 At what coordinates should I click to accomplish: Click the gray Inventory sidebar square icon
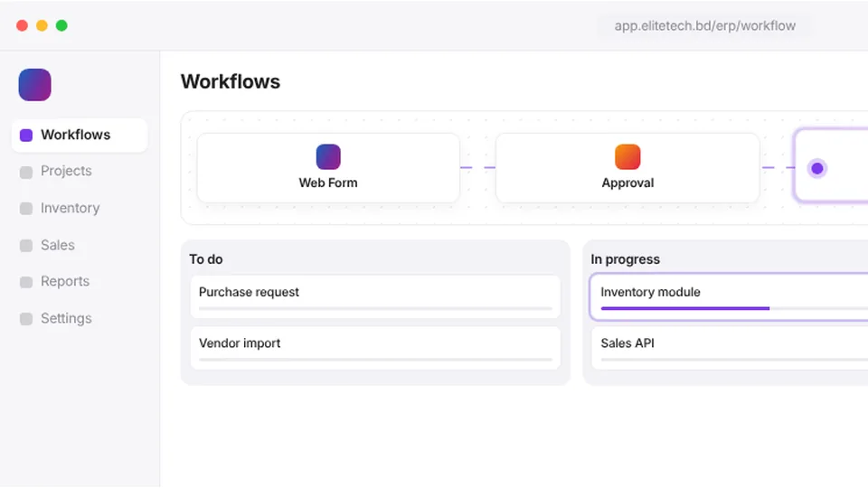26,209
